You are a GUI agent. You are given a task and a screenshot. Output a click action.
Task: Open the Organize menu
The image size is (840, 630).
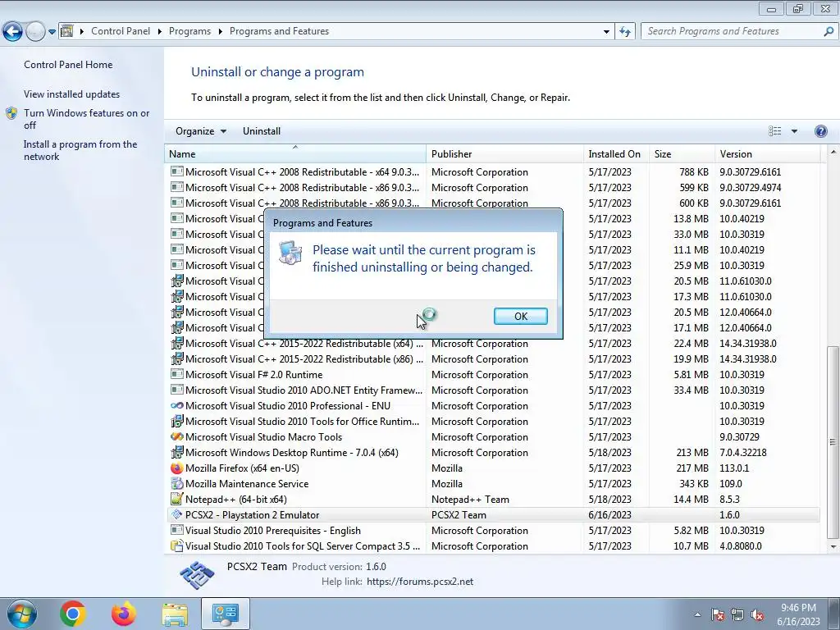[x=201, y=131]
